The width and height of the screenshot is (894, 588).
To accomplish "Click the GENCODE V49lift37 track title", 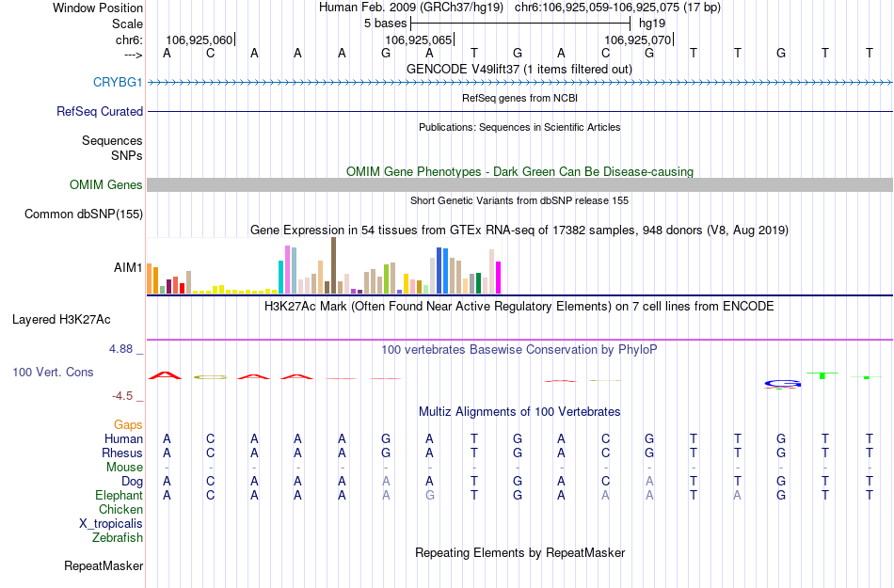I will tap(519, 70).
